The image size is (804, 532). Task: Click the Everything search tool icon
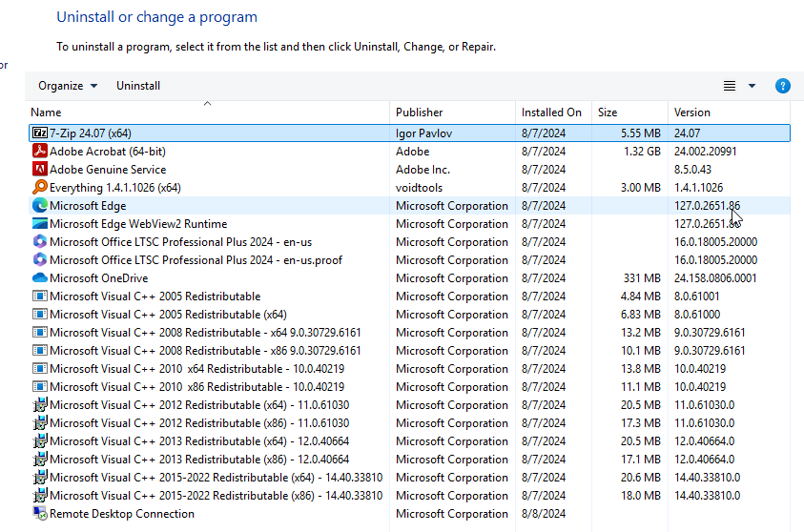click(40, 188)
